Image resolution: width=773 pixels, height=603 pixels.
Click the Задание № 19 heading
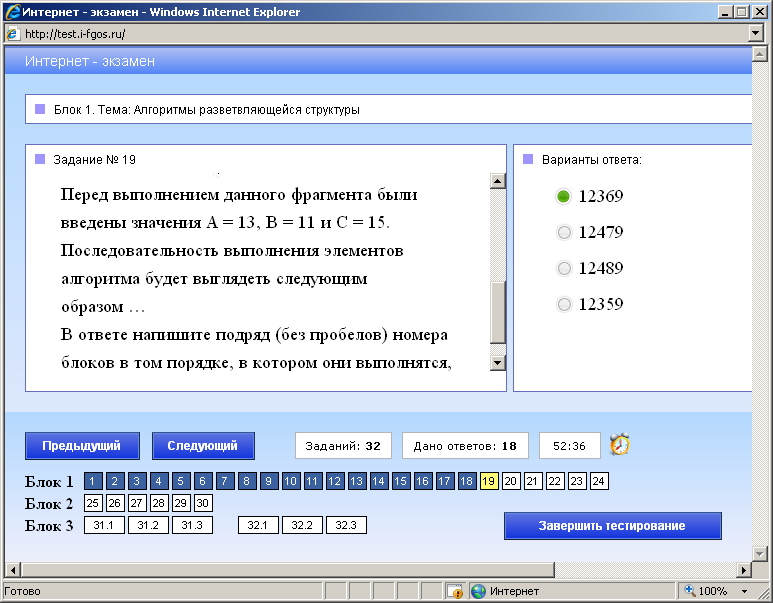coord(94,160)
